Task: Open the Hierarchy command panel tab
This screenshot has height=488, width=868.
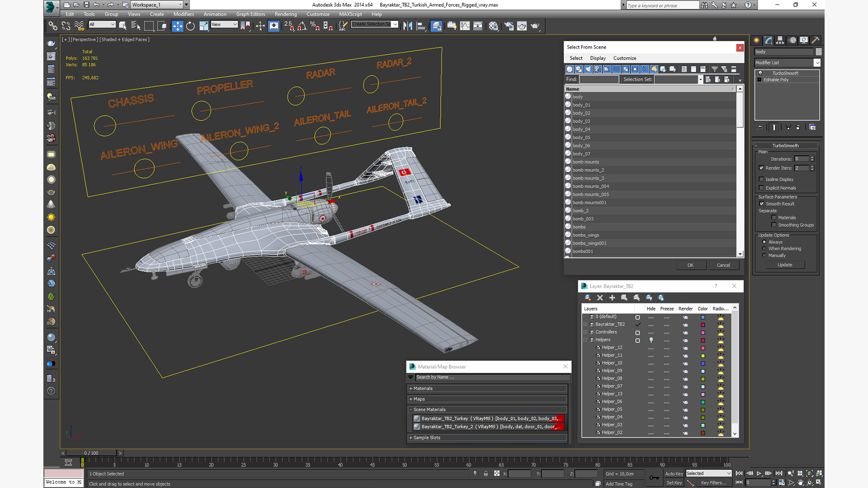Action: click(x=780, y=40)
